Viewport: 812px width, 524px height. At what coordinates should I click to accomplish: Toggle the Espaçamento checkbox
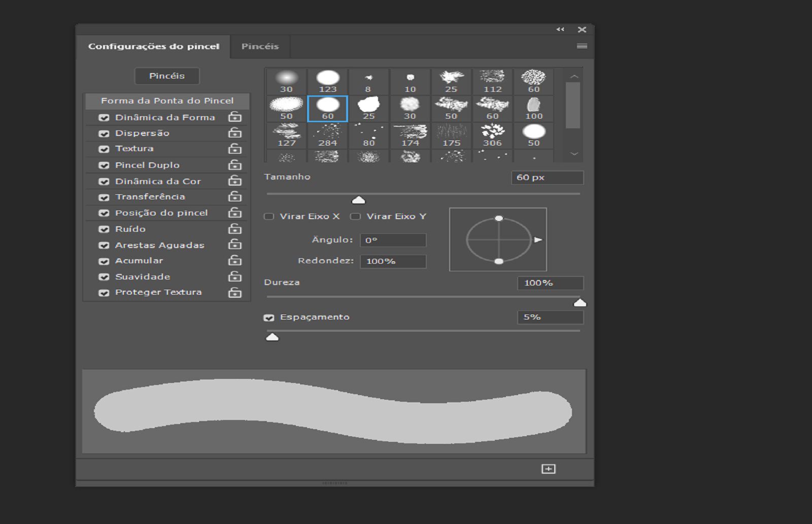(x=269, y=318)
